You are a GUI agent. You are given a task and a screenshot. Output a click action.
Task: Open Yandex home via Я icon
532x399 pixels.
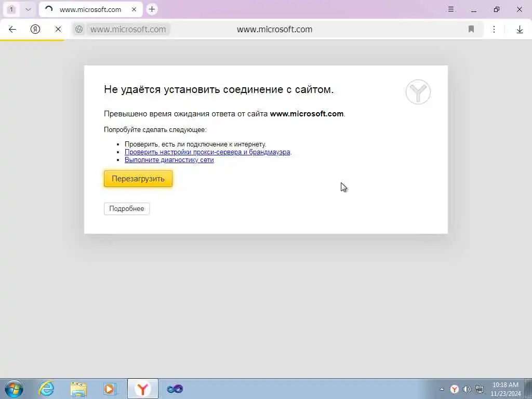point(35,30)
